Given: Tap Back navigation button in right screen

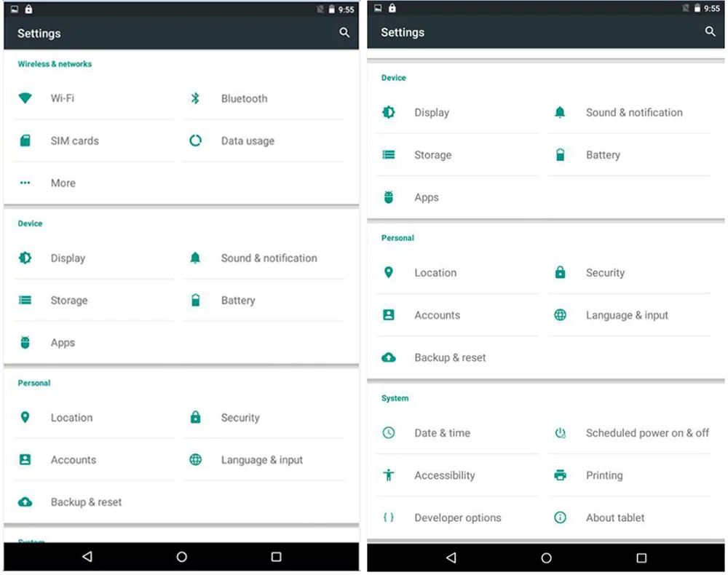Looking at the screenshot, I should [451, 558].
